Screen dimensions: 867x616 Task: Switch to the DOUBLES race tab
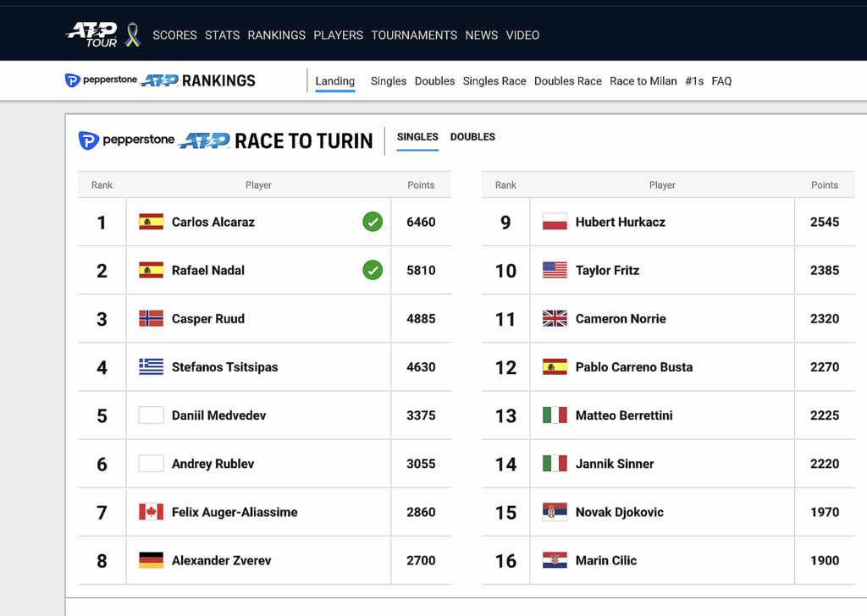click(472, 137)
